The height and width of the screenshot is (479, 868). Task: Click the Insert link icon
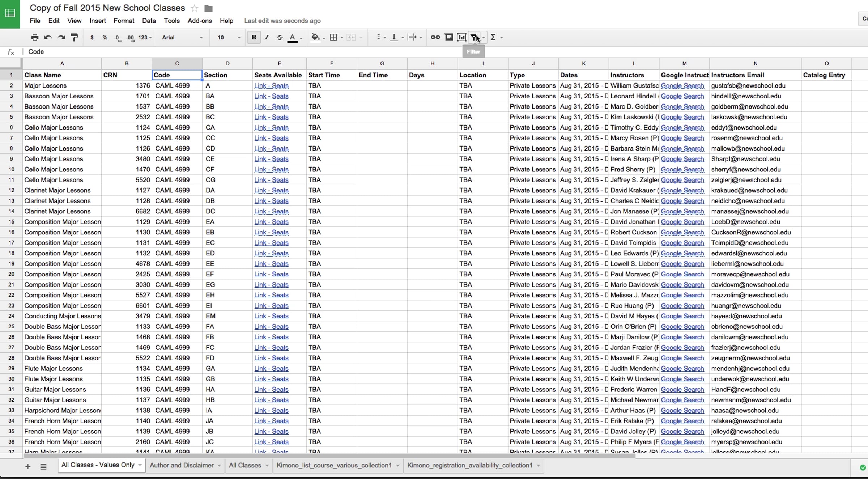click(435, 37)
